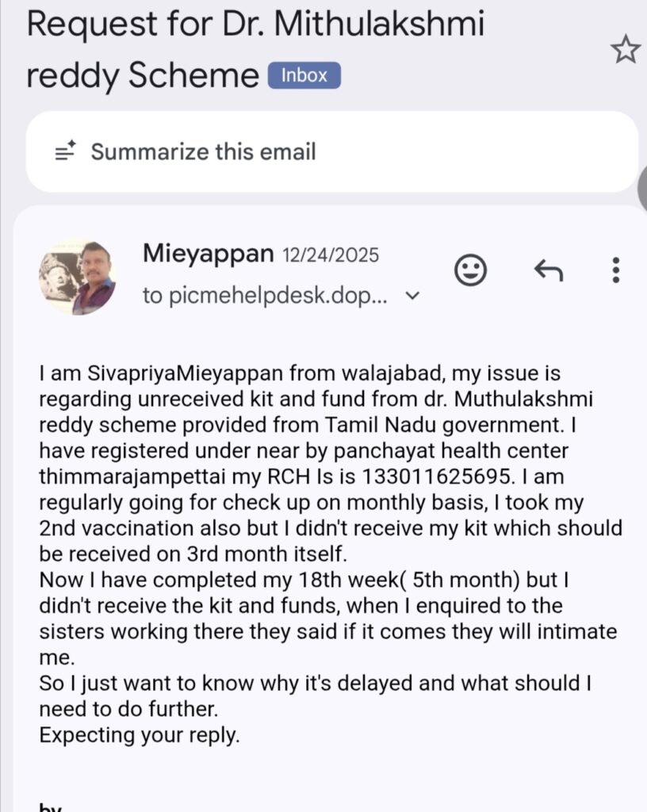
Task: Click the Inbox label tag
Action: (x=304, y=75)
